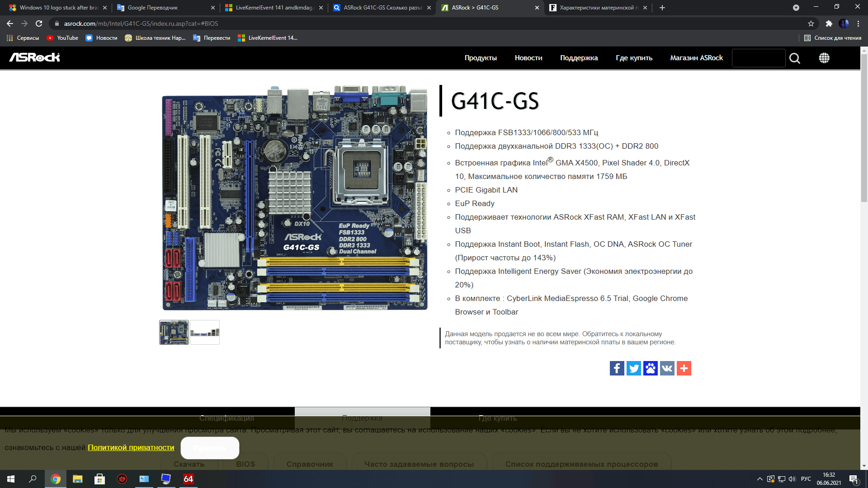Click Магазин ASRock link
This screenshot has width=868, height=488.
696,58
